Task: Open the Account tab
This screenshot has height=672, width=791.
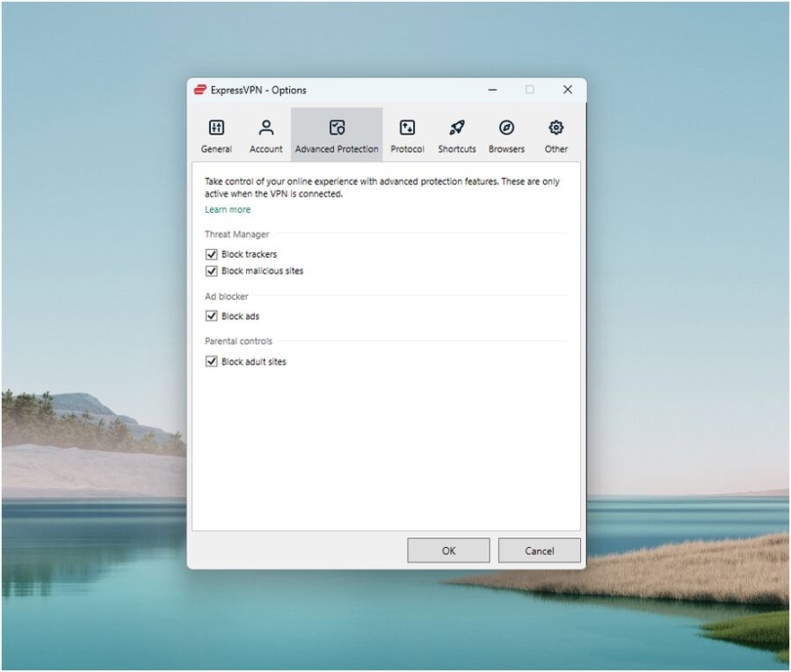Action: pyautogui.click(x=265, y=135)
